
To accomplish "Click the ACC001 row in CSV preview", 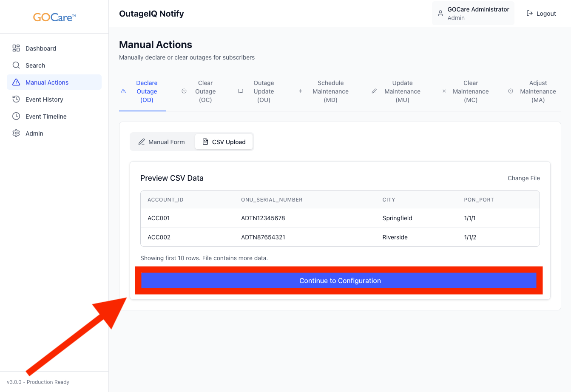I will (x=340, y=218).
